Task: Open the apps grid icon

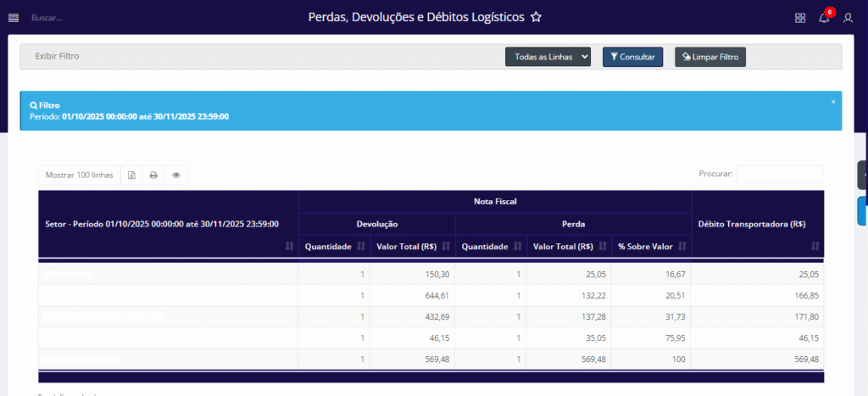Action: (800, 18)
